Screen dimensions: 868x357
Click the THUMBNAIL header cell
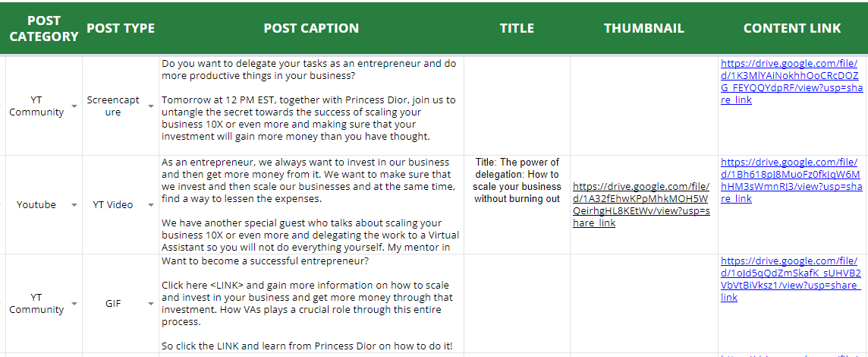pos(644,28)
